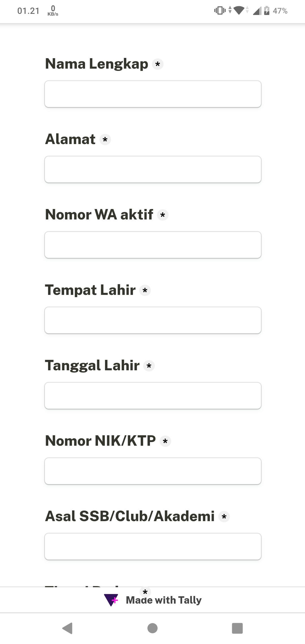This screenshot has width=305, height=644.
Task: Tap the Nama Lengkap field label
Action: (97, 64)
